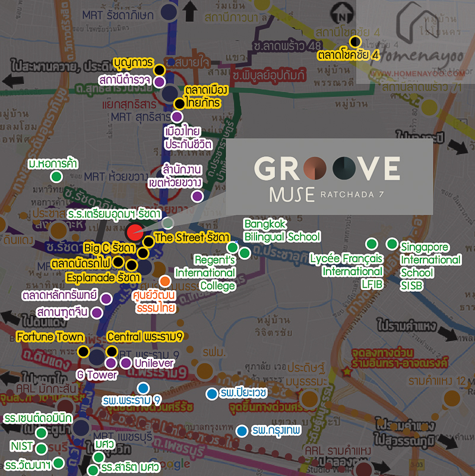
Task: Select the MRT รัชดาภิเษก station label
Action: point(118,15)
